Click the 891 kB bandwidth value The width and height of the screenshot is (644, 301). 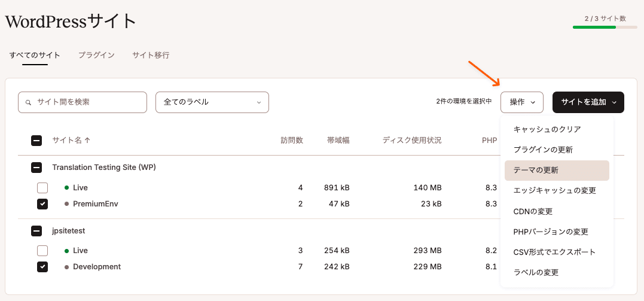click(x=336, y=188)
